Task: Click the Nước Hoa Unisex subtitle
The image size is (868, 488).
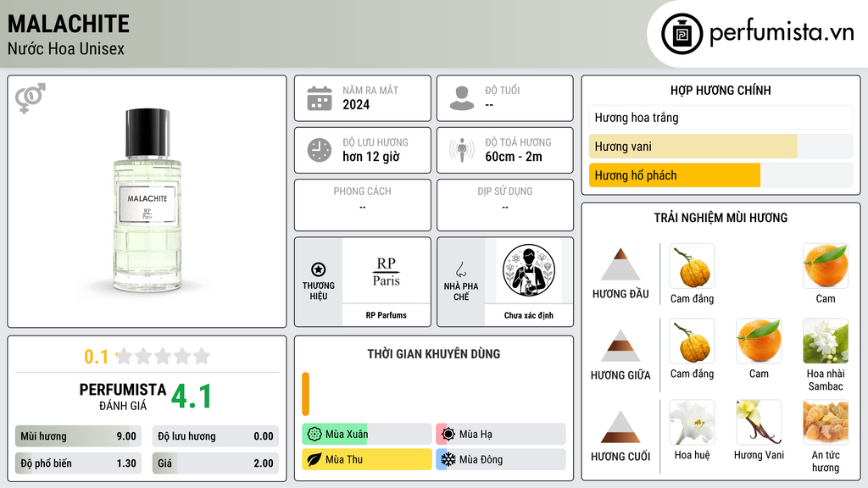Action: point(66,48)
